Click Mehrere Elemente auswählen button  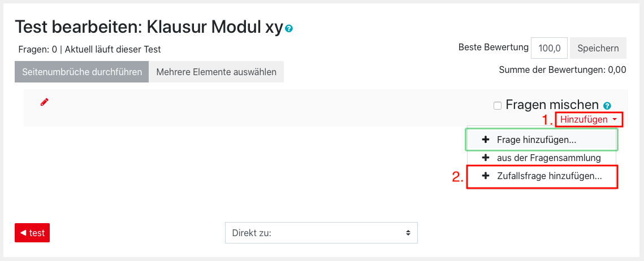coord(216,72)
